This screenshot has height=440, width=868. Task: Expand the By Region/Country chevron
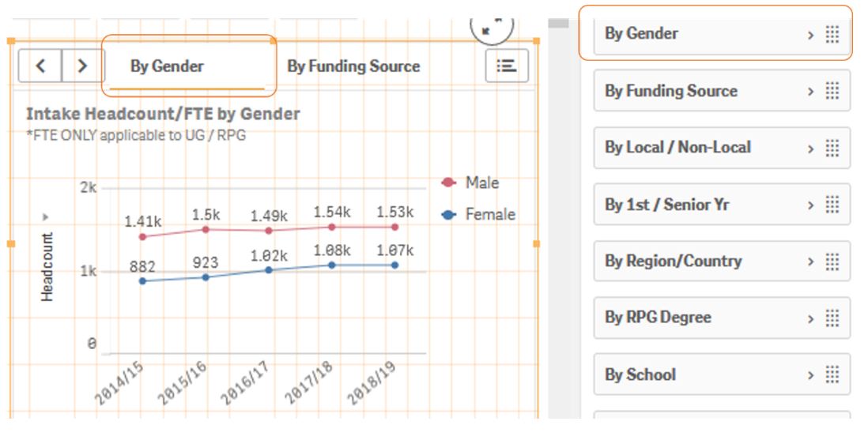(x=810, y=262)
